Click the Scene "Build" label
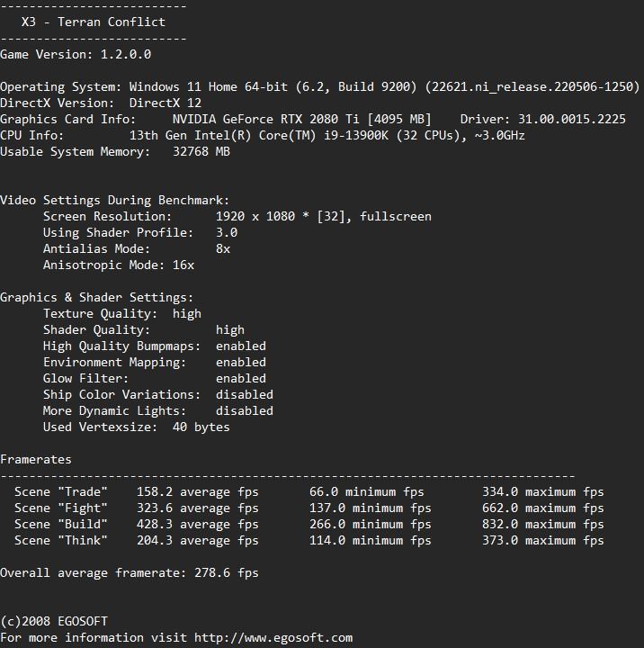This screenshot has width=644, height=648. pos(61,525)
